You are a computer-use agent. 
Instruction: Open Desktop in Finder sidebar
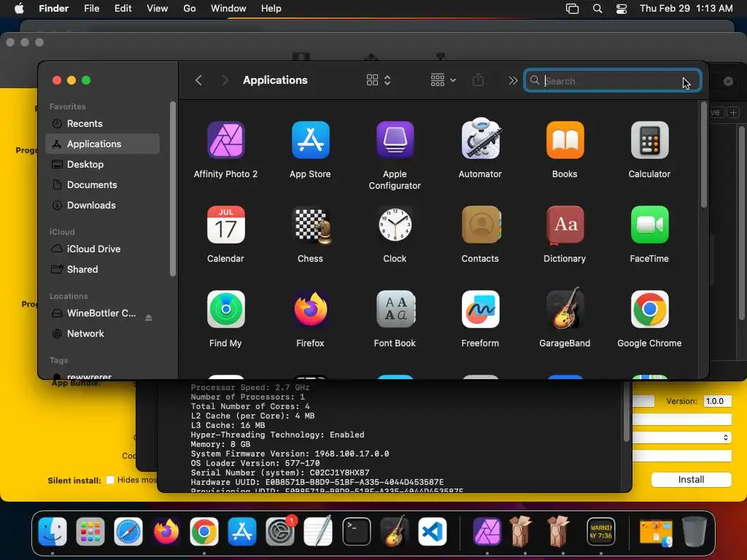click(x=102, y=164)
